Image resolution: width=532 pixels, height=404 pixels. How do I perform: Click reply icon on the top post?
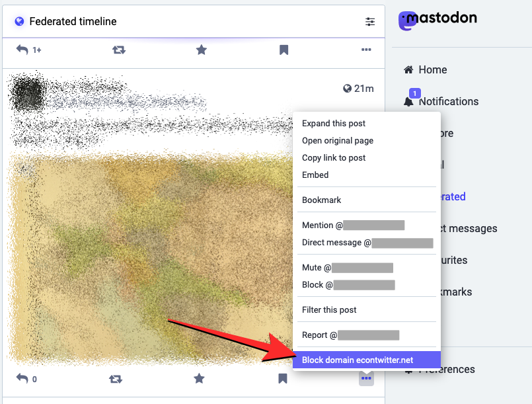pyautogui.click(x=22, y=50)
